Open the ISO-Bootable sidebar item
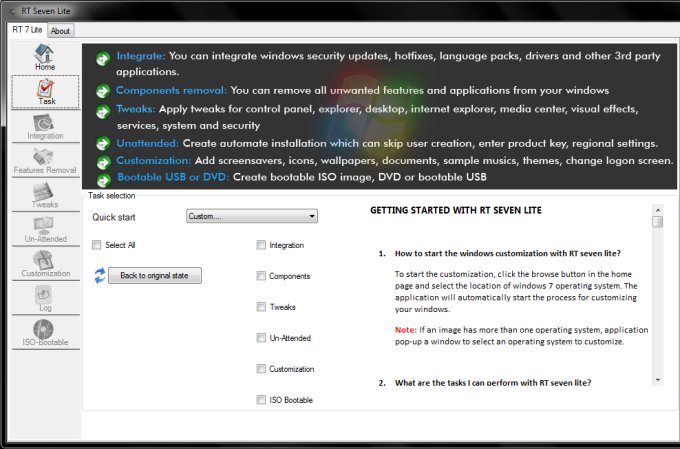 [45, 333]
